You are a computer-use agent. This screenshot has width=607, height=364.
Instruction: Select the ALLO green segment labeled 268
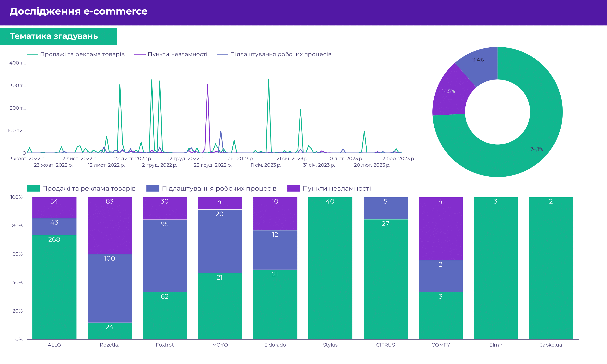[x=54, y=287]
